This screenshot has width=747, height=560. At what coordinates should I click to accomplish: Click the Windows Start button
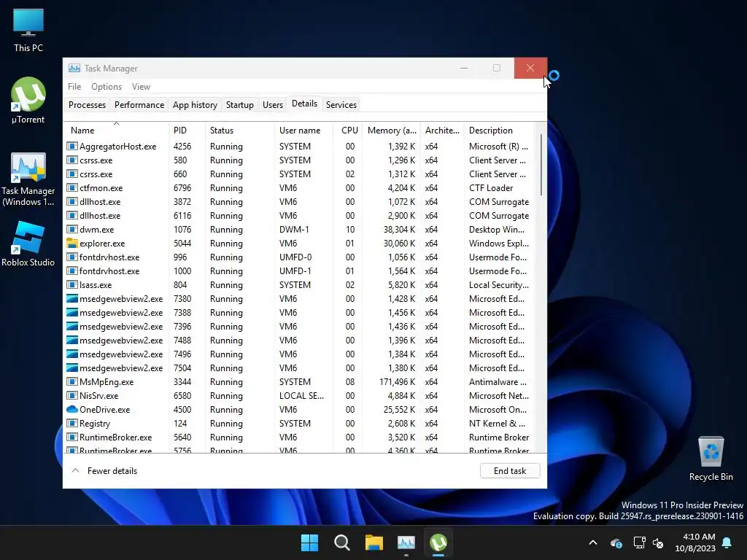[x=309, y=542]
